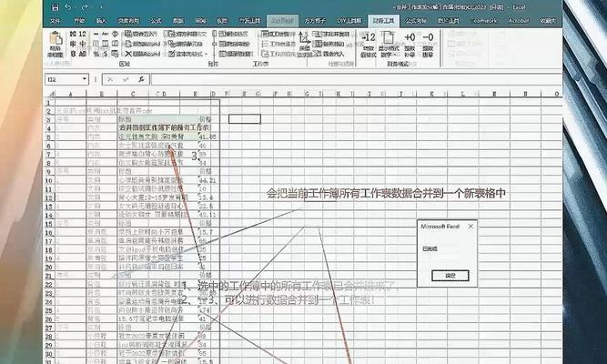Select row 1 header
The image size is (607, 364).
tap(49, 103)
